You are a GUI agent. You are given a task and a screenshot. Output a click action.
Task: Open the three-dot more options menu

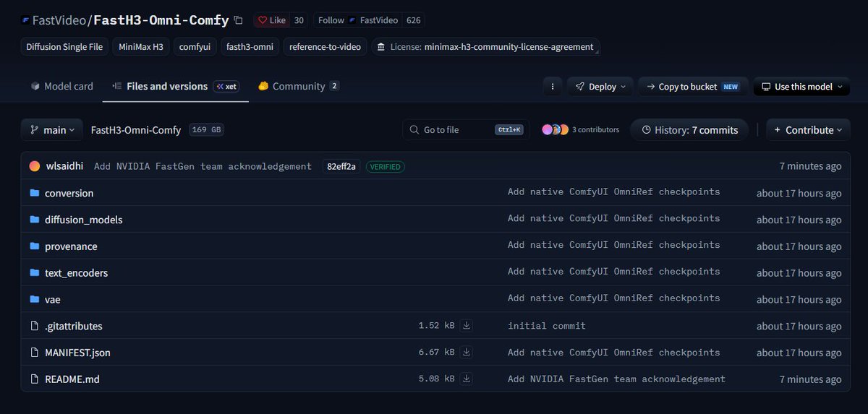553,87
